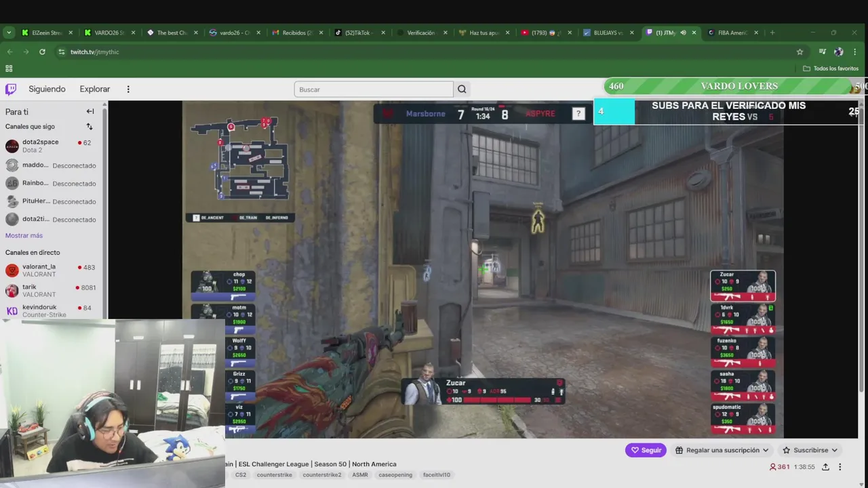Image resolution: width=868 pixels, height=488 pixels.
Task: Open media control icon in browser toolbar
Action: (x=822, y=52)
